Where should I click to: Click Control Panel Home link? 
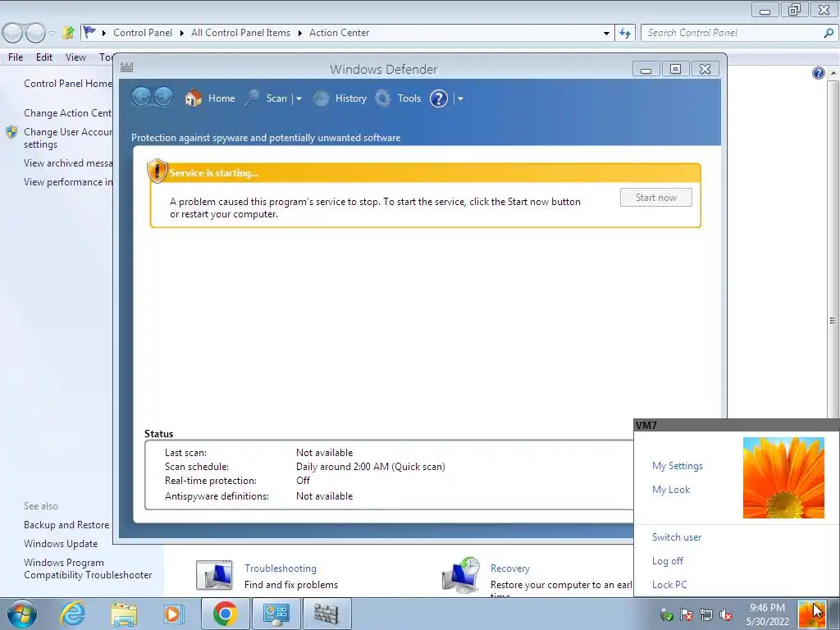tap(68, 84)
